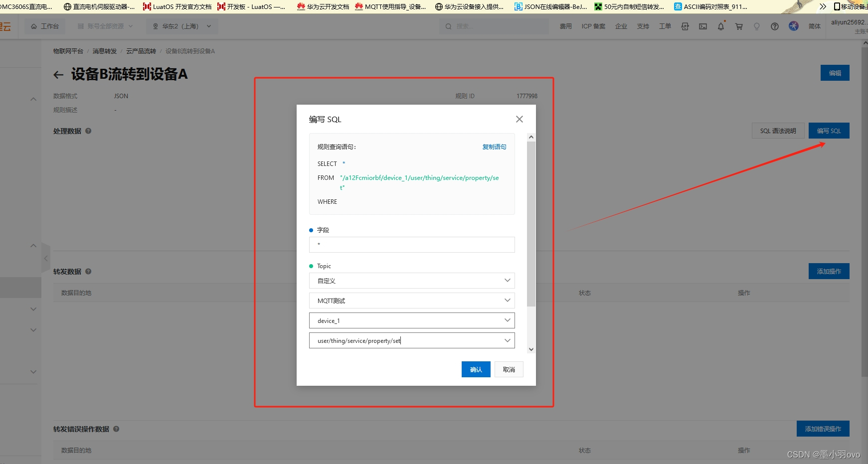The image size is (868, 464).
Task: Open the notifications bell icon
Action: 721,26
